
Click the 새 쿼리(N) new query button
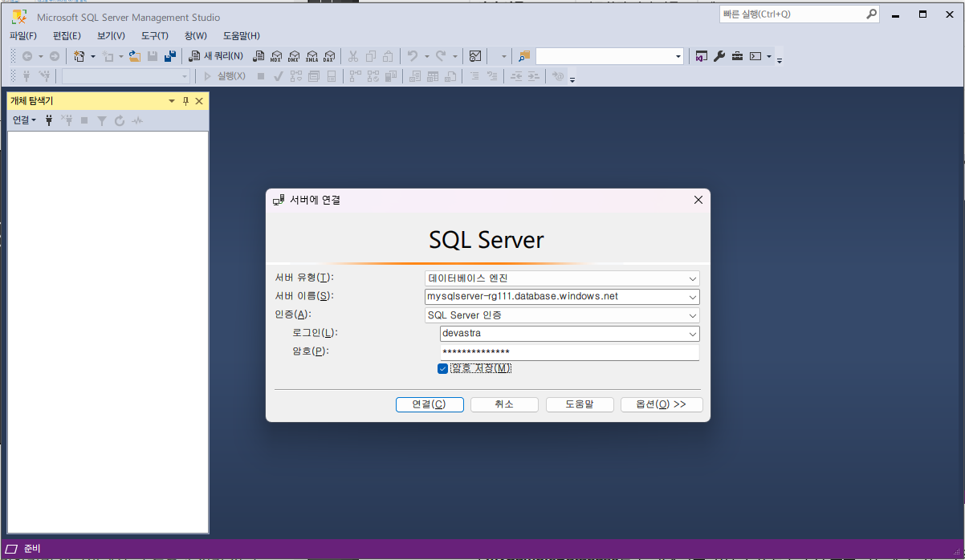(x=215, y=56)
